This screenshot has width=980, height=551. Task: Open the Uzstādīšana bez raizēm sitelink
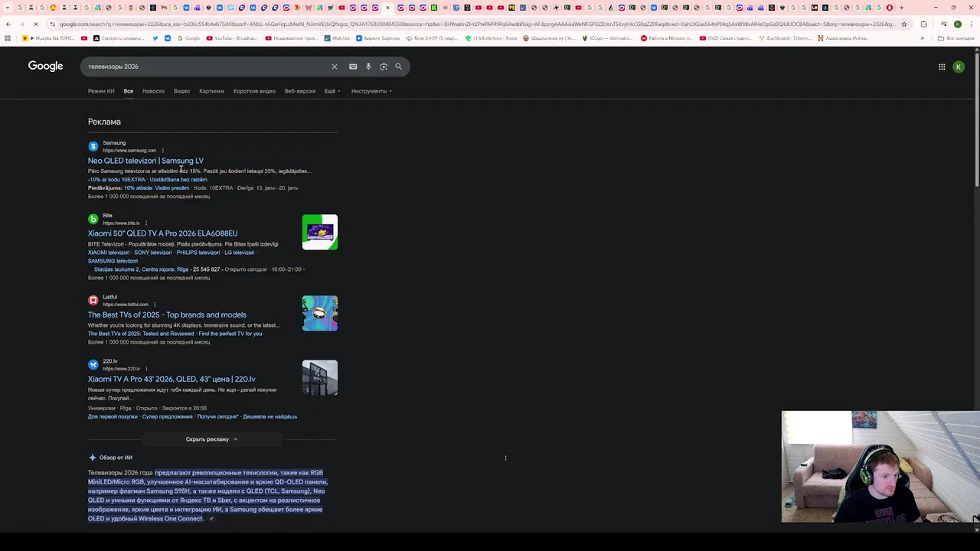[x=178, y=180]
